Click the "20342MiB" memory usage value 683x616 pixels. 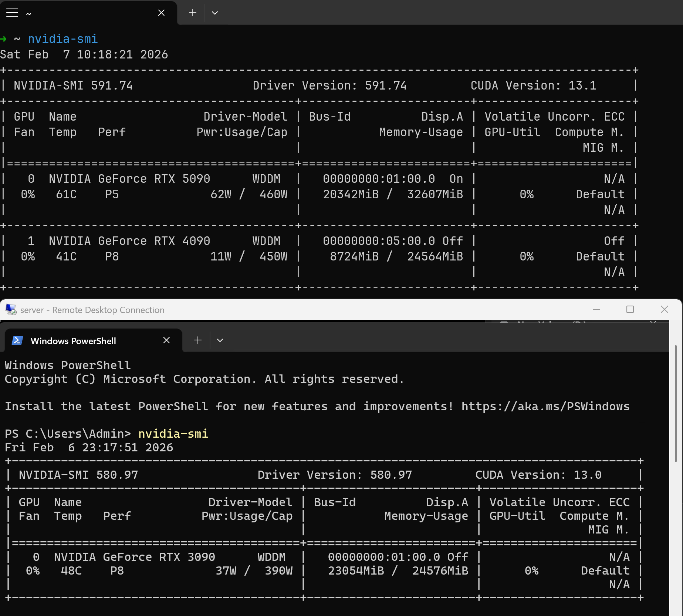click(x=351, y=195)
